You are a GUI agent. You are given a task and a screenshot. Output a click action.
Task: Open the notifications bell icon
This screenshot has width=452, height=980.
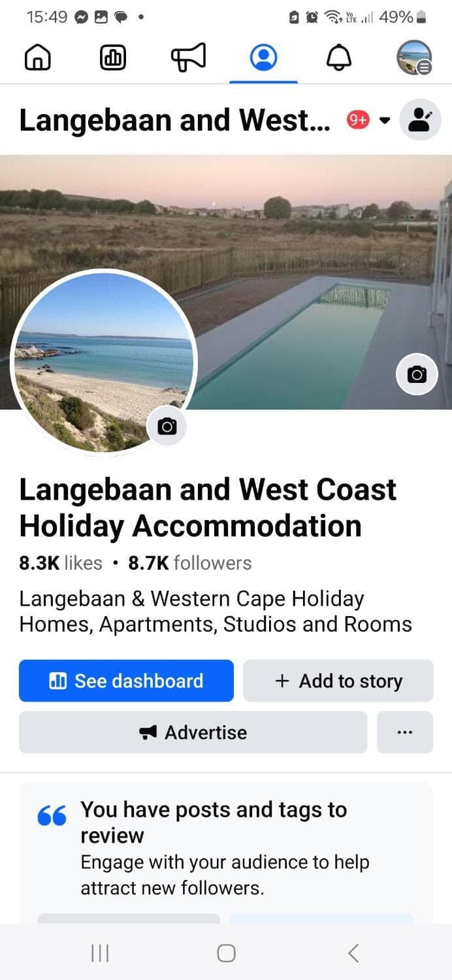338,58
